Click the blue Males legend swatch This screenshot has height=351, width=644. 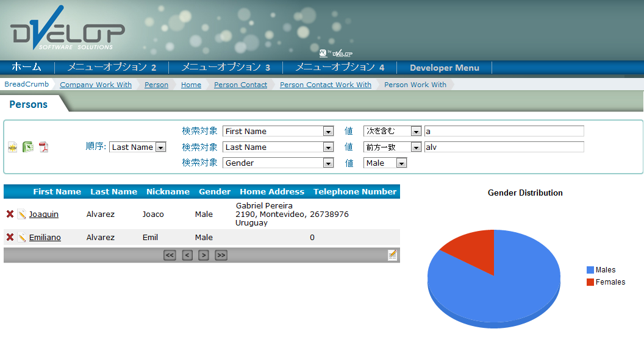point(590,270)
